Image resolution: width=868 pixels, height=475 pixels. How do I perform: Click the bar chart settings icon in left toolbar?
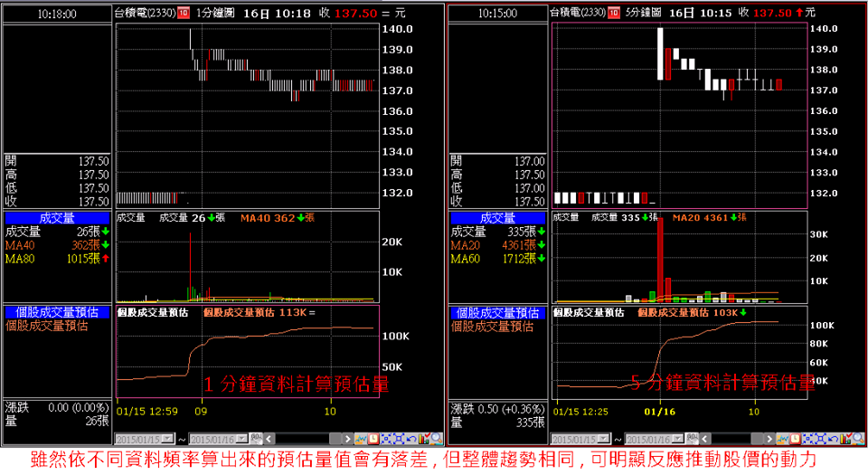click(421, 439)
